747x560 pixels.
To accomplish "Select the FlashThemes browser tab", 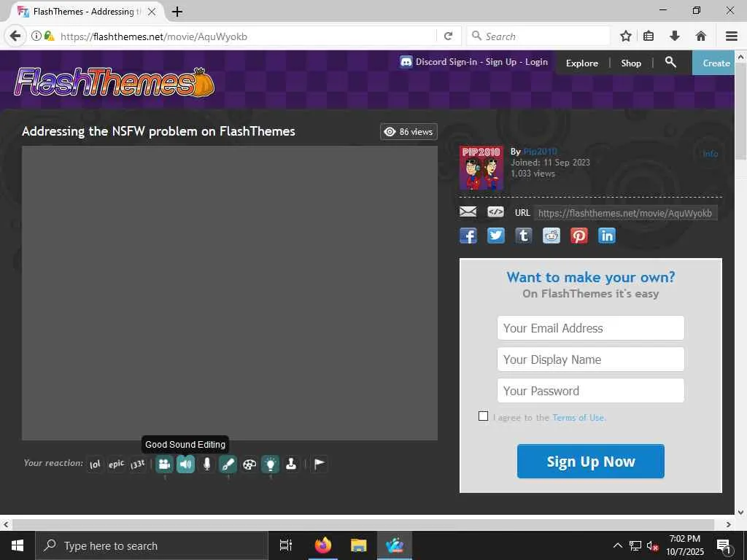I will point(86,12).
